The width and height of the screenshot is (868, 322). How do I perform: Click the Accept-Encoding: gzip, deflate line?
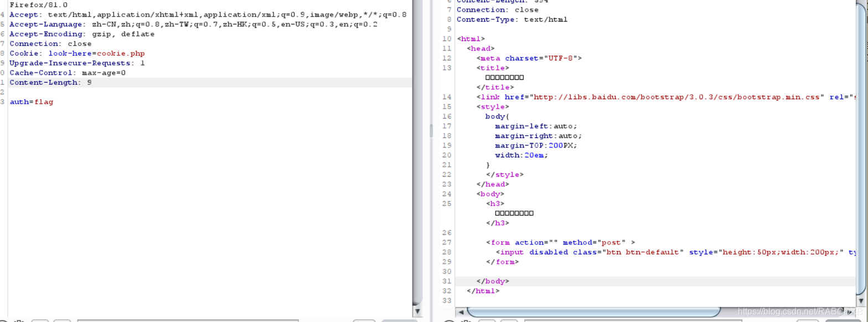(82, 34)
